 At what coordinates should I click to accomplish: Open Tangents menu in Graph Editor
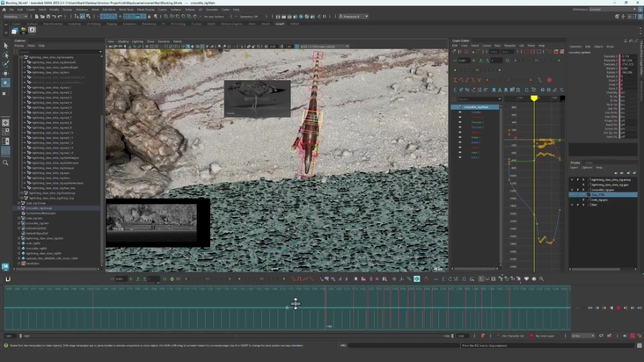click(x=509, y=46)
